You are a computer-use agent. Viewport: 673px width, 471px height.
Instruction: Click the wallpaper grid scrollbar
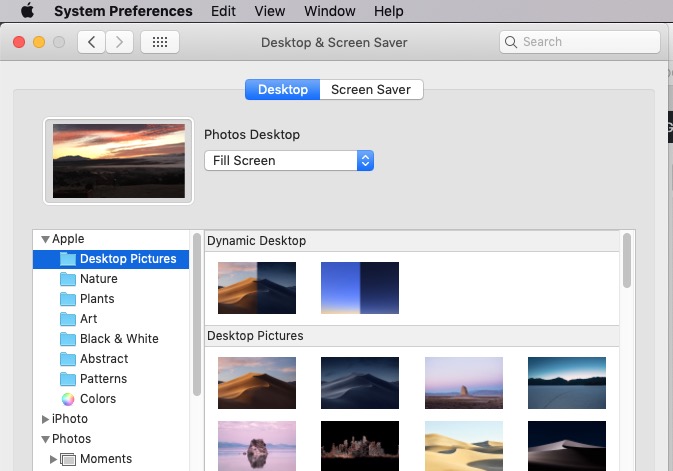(x=627, y=260)
